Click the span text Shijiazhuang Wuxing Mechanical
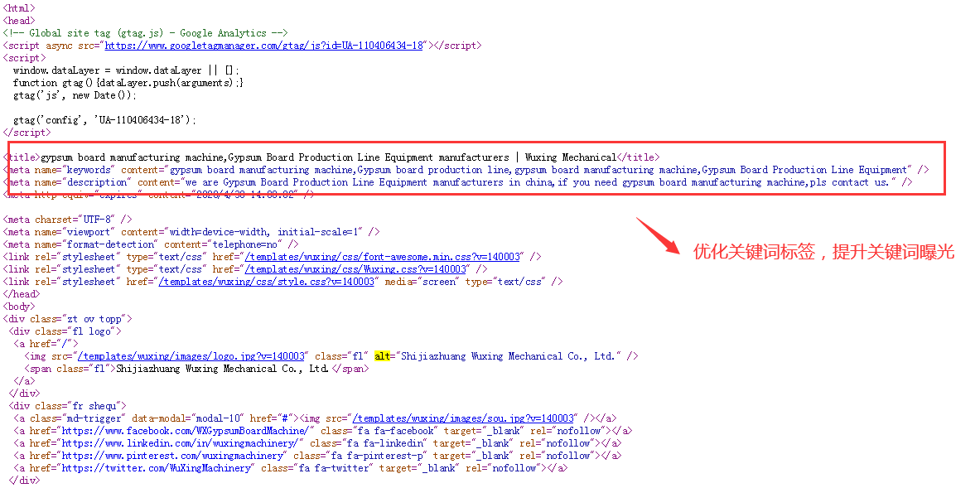980x488 pixels. click(x=222, y=369)
